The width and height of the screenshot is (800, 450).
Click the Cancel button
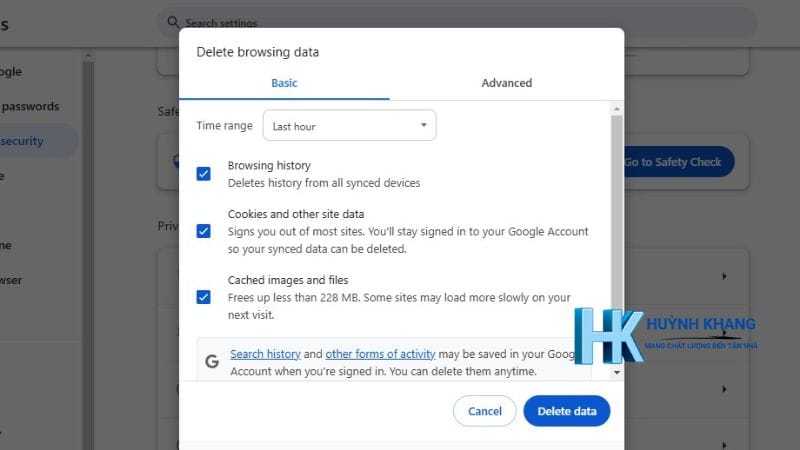pos(485,411)
